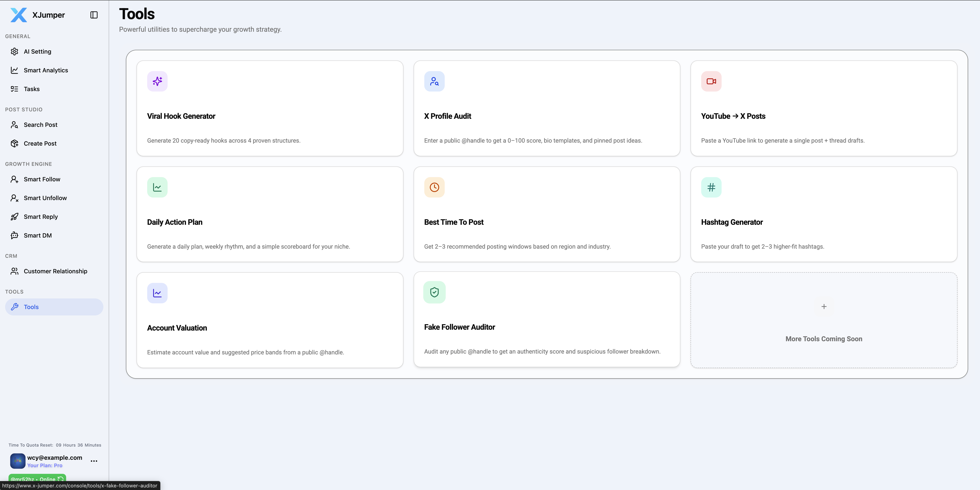
Task: Click the YouTube video camera icon
Action: pos(711,81)
